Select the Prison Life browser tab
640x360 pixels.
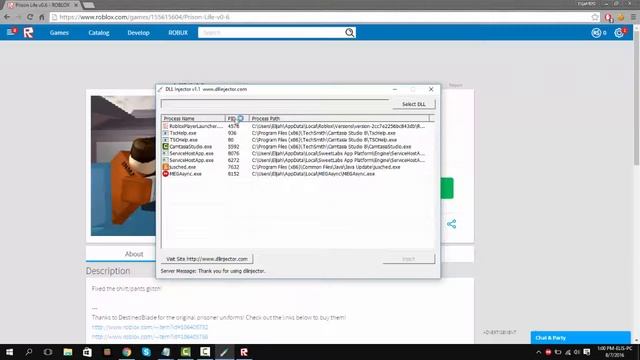click(x=42, y=4)
